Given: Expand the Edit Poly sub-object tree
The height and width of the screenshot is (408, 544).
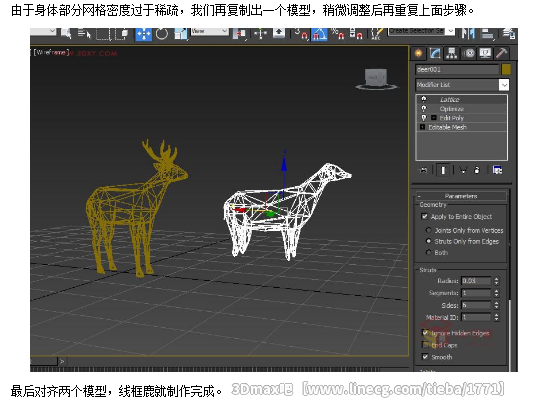Looking at the screenshot, I should (433, 118).
